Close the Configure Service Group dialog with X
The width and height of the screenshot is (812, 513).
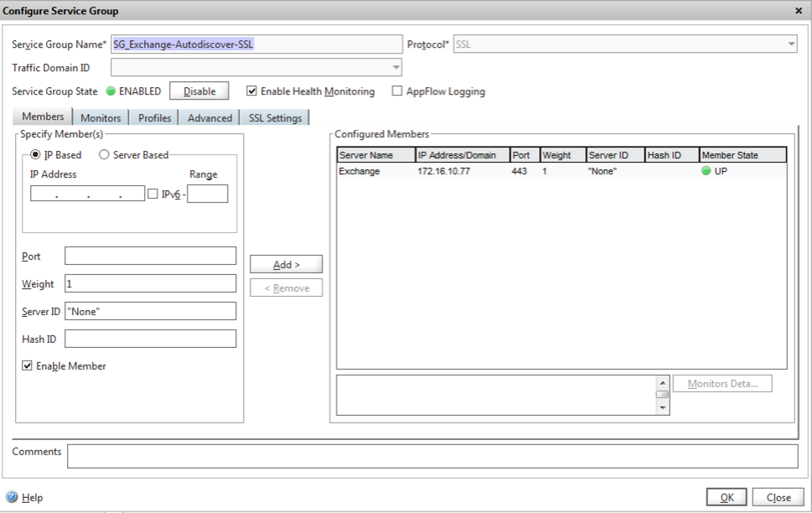(x=797, y=11)
